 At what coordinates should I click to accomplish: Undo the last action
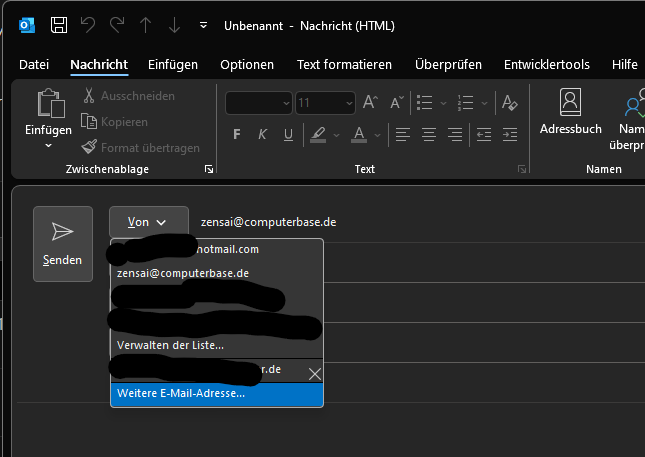pos(88,26)
